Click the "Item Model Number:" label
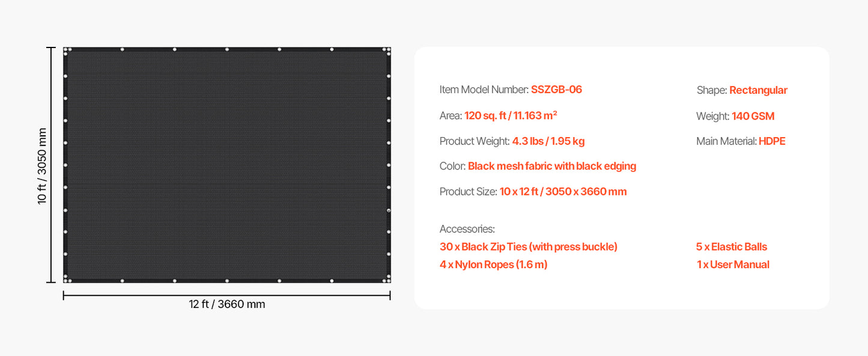Viewport: 868px width, 356px height. 484,90
